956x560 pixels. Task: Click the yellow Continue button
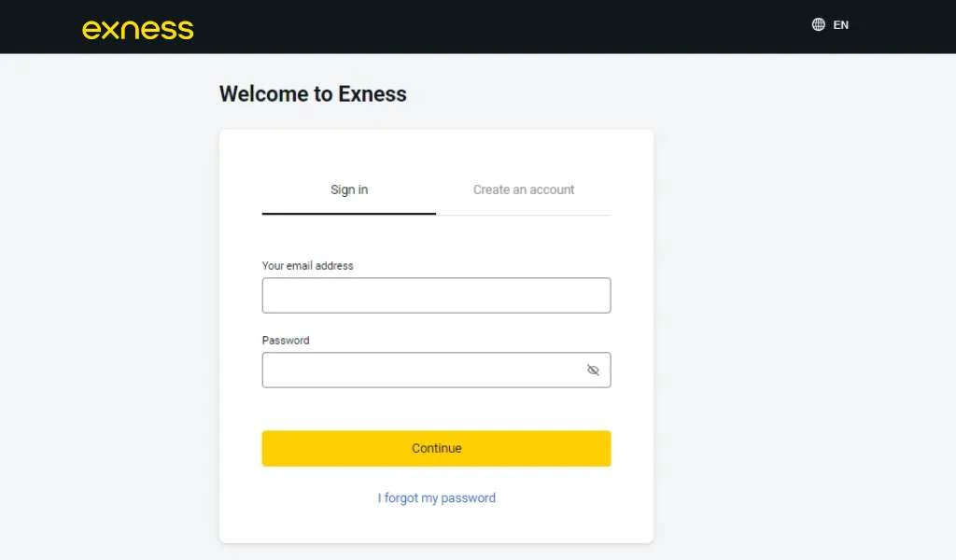[x=436, y=448]
